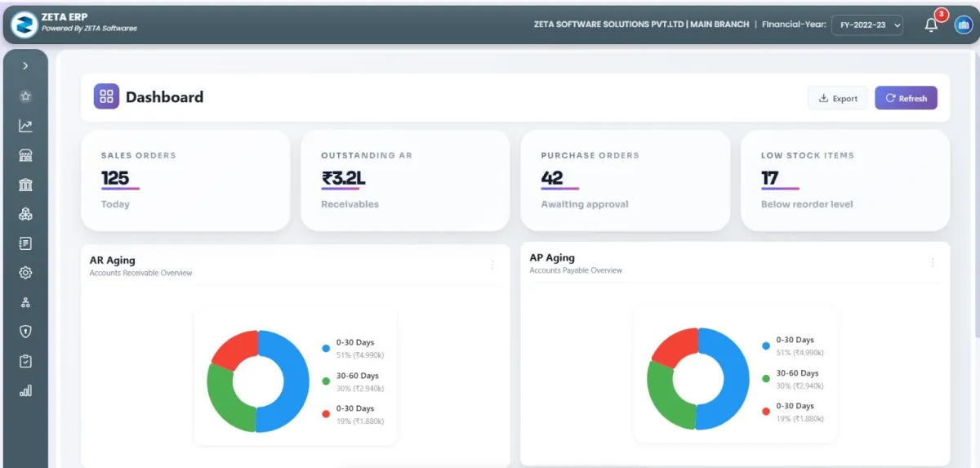
Task: Click the '125' sales orders value
Action: click(x=115, y=178)
